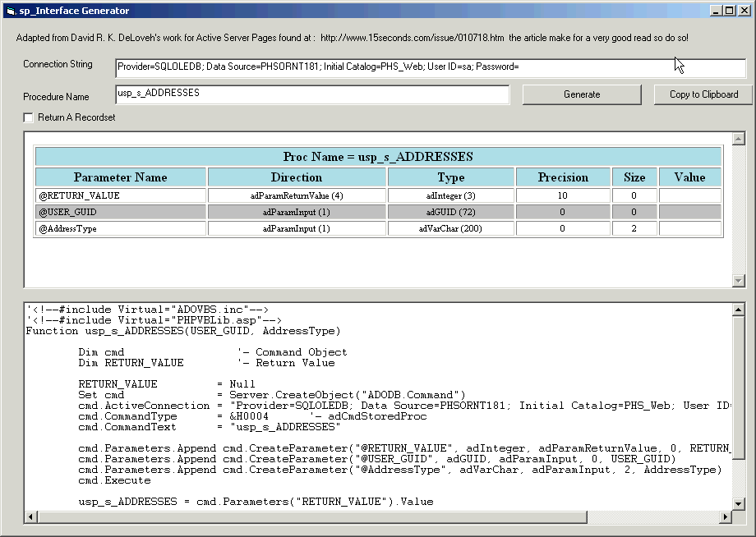756x537 pixels.
Task: Click the Set cmd code line
Action: 272,395
